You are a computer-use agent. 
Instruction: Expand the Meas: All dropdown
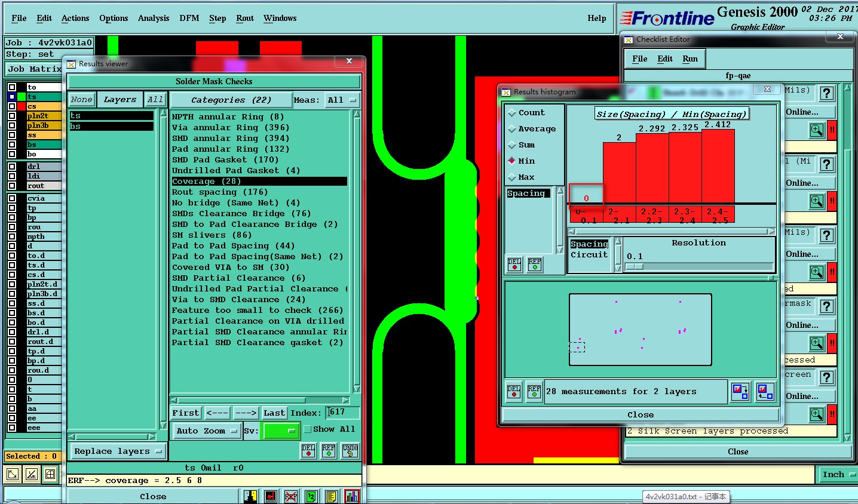(x=342, y=100)
